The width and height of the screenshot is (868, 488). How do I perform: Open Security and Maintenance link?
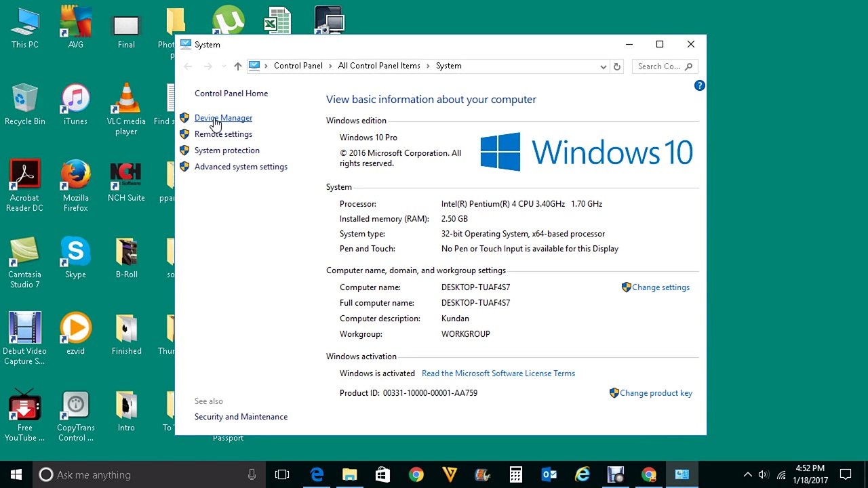(x=241, y=417)
